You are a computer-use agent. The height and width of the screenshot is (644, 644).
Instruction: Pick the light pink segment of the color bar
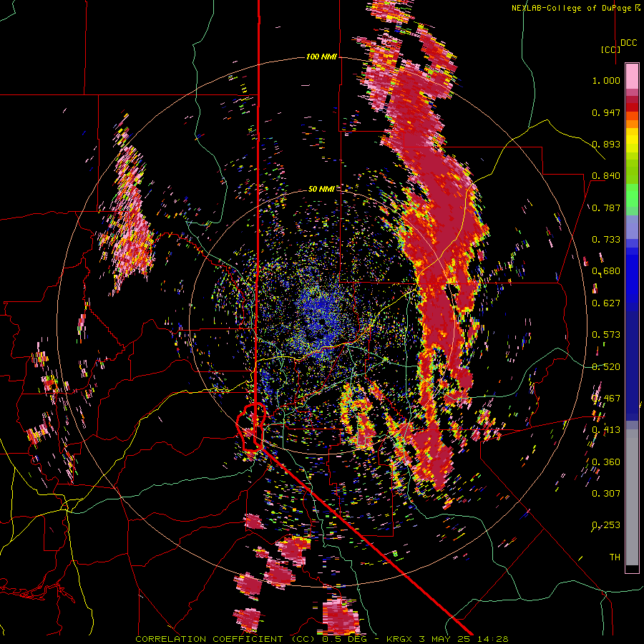[632, 76]
